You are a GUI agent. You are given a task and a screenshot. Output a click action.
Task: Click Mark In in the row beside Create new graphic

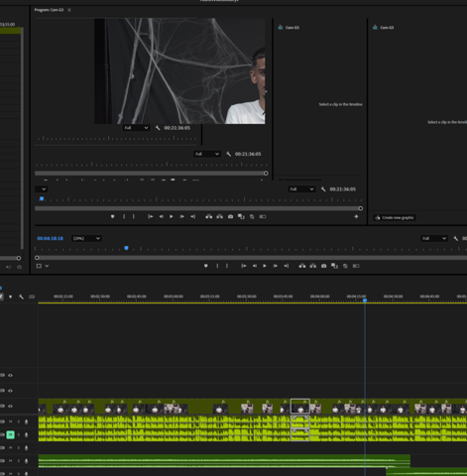pos(124,217)
